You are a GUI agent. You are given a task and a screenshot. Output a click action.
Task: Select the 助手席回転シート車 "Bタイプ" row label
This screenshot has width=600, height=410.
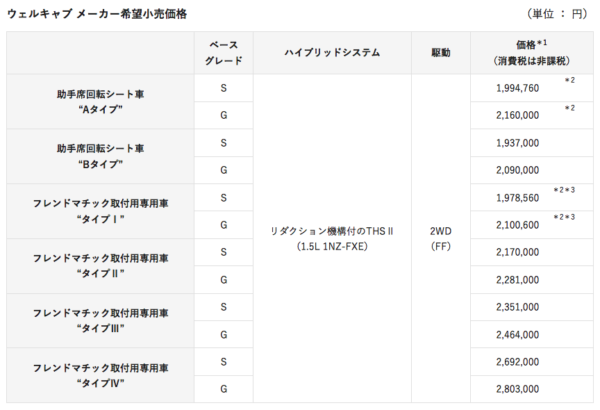click(100, 157)
